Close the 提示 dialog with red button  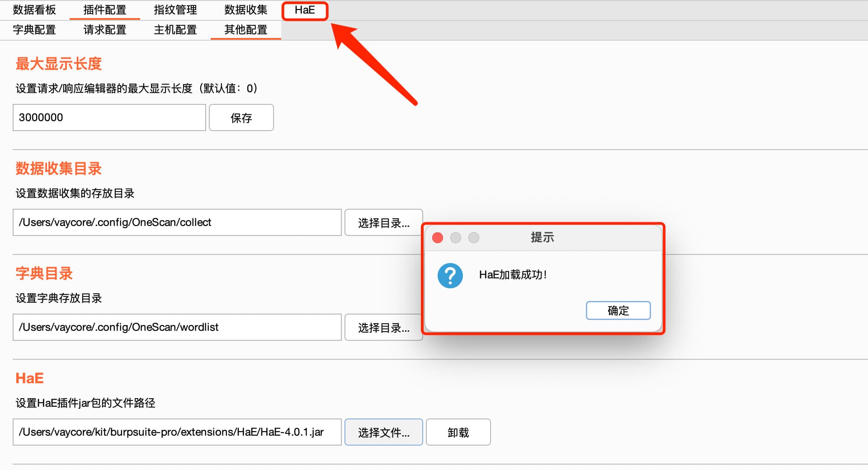[x=438, y=238]
